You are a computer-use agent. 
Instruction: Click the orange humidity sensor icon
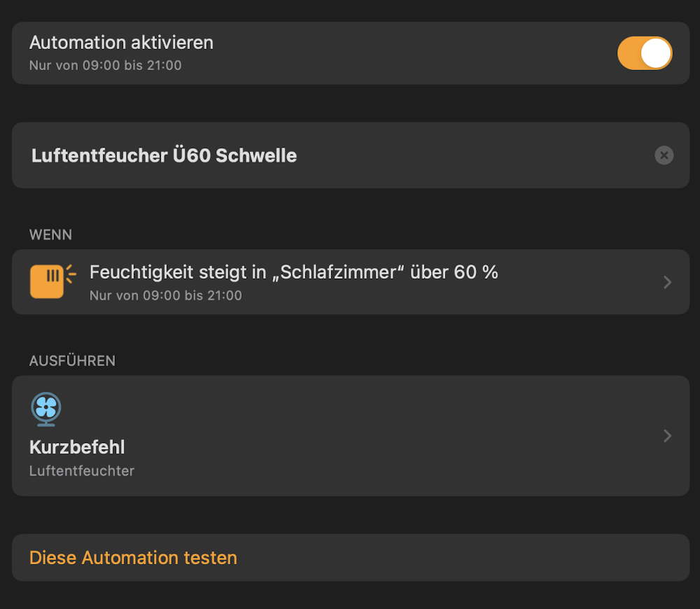[48, 281]
